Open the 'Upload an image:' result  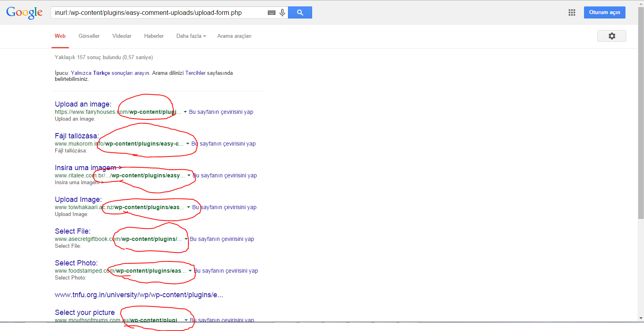83,104
